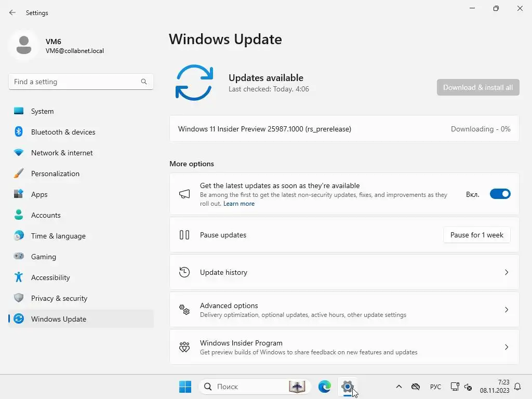The height and width of the screenshot is (399, 532).
Task: Expand Windows Insider Program chevron
Action: pos(506,347)
